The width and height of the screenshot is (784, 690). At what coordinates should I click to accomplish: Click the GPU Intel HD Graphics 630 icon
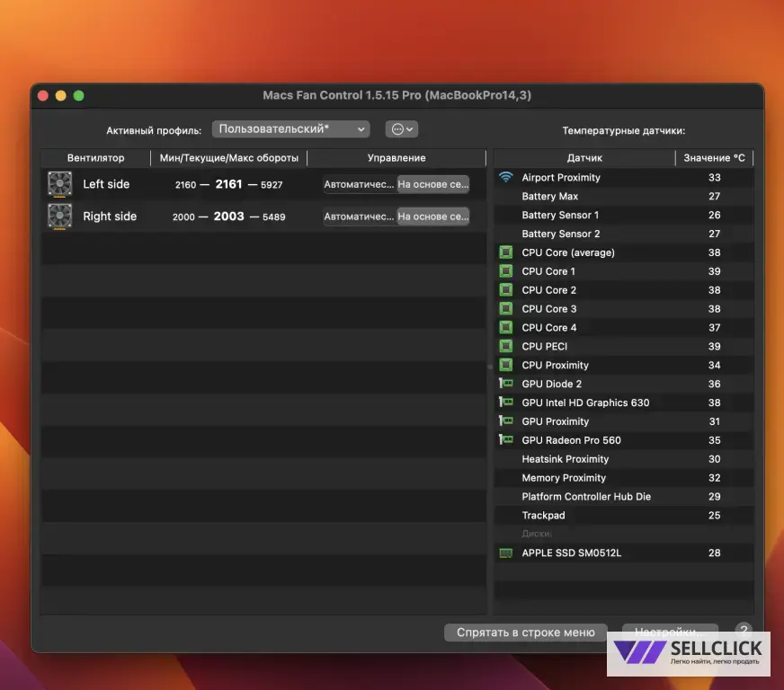tap(506, 402)
